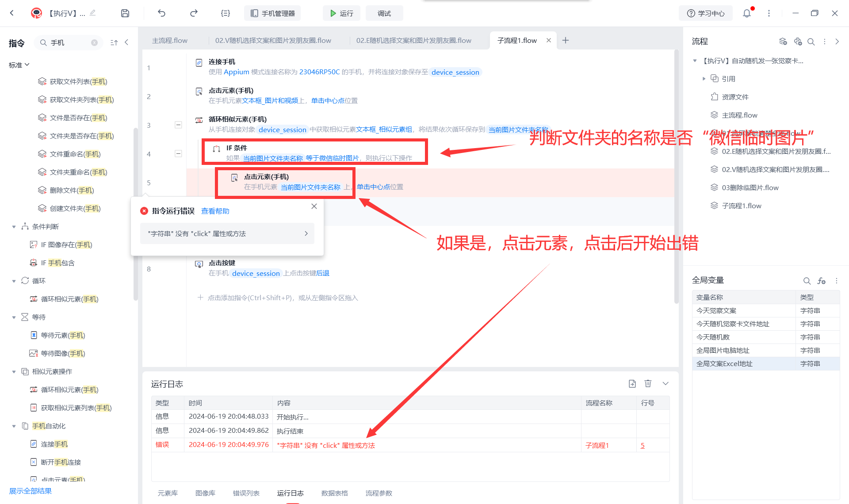Click the delete run log trash icon

[648, 384]
